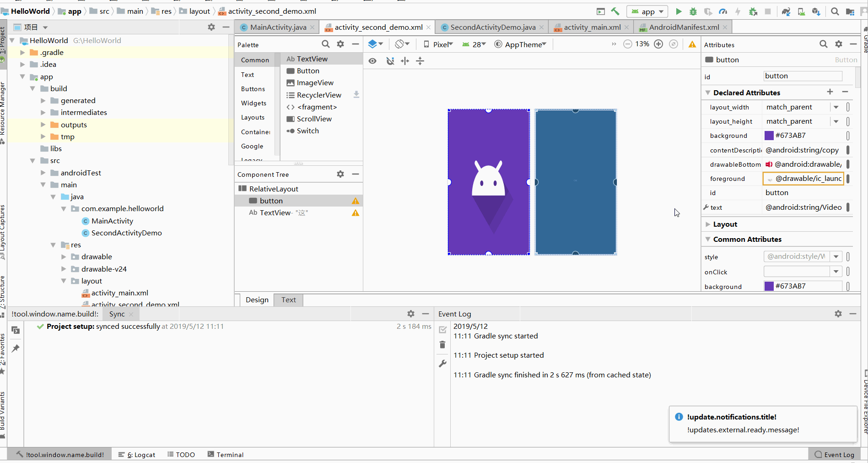Click warning icon on button component

pyautogui.click(x=356, y=201)
